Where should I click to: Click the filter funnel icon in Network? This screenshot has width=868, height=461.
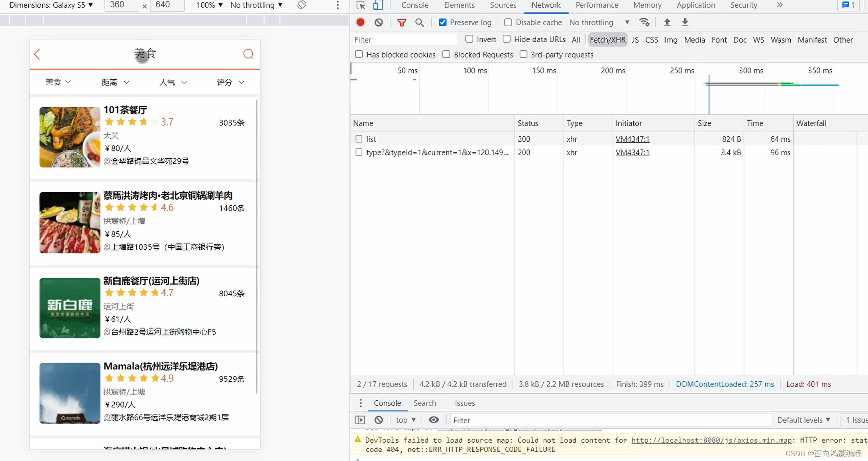[401, 22]
